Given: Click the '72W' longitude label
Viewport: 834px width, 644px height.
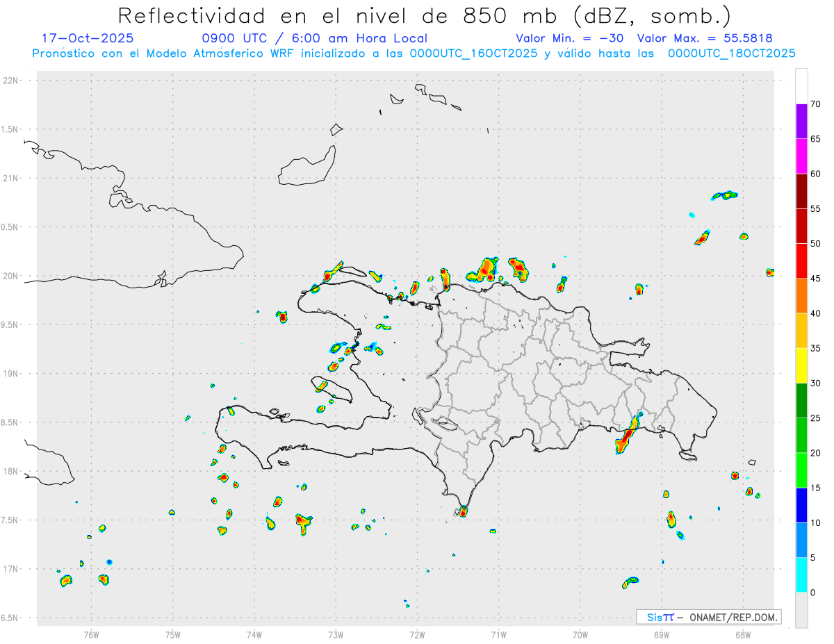Looking at the screenshot, I should click(x=417, y=634).
